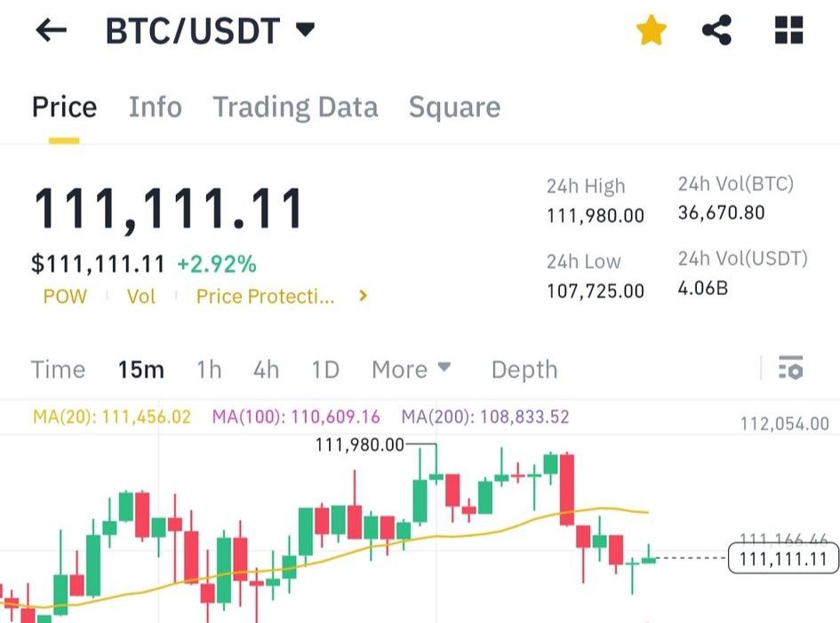
Task: Switch to the Info tab
Action: [x=155, y=108]
